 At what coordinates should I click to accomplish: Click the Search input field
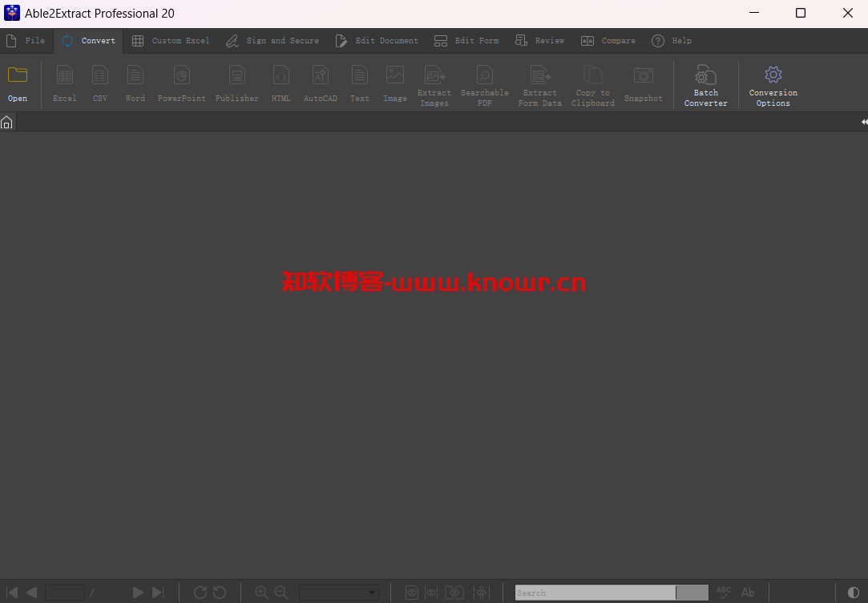(x=595, y=593)
